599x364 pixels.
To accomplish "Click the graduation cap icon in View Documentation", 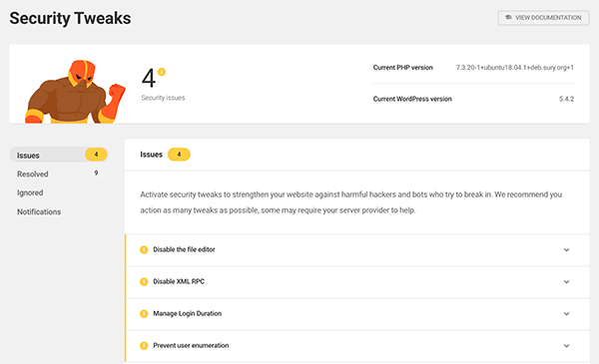I will (x=508, y=18).
